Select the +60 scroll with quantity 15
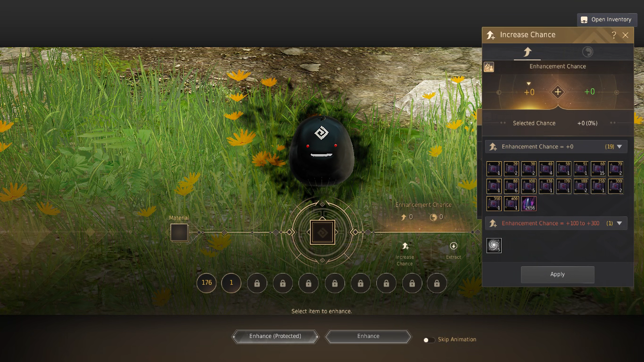The image size is (644, 362). tap(599, 169)
